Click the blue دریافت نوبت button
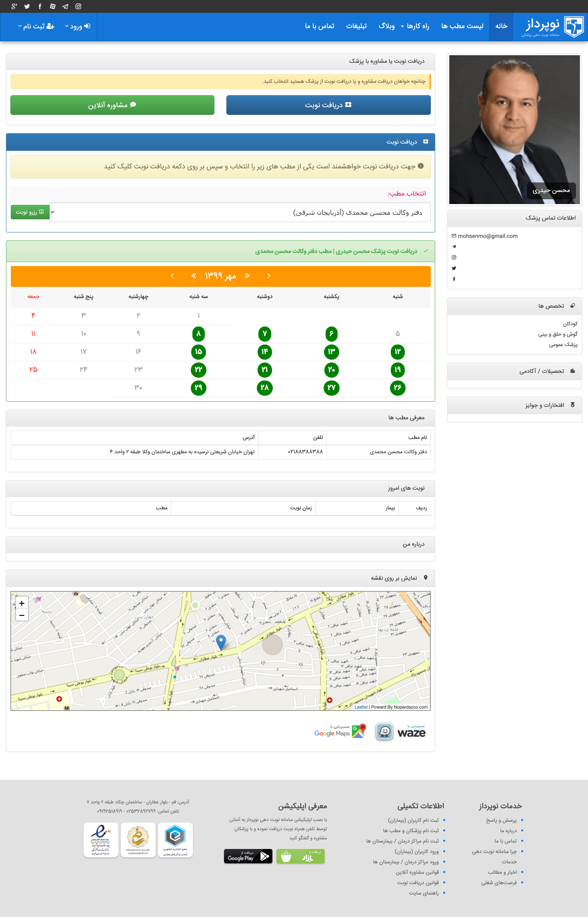Image resolution: width=588 pixels, height=917 pixels. 328,105
